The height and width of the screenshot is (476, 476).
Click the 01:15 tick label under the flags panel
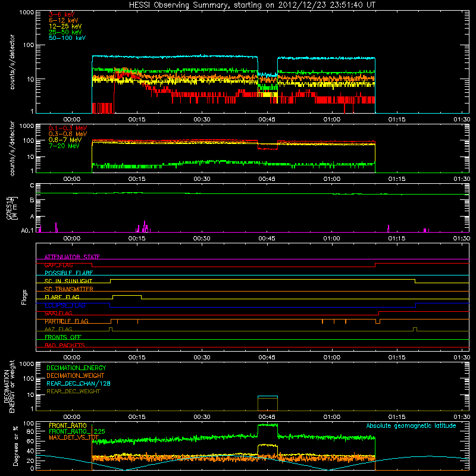tap(397, 358)
